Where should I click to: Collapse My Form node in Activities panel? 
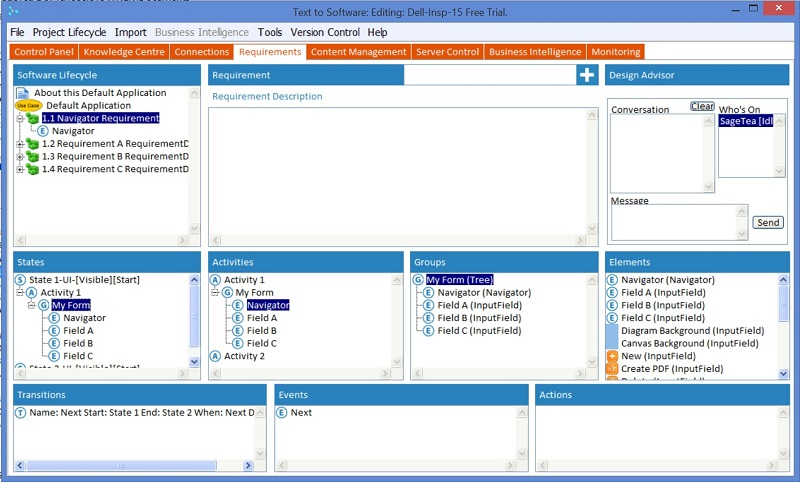tap(215, 293)
